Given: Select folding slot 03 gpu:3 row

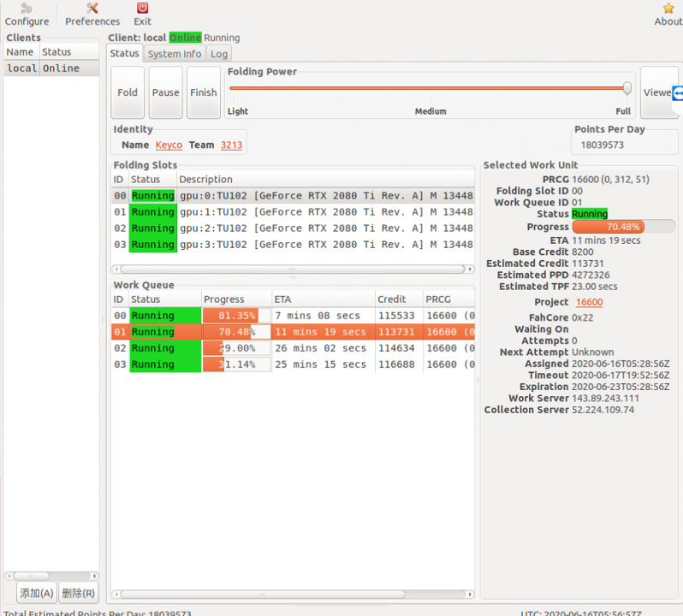Looking at the screenshot, I should [x=294, y=245].
